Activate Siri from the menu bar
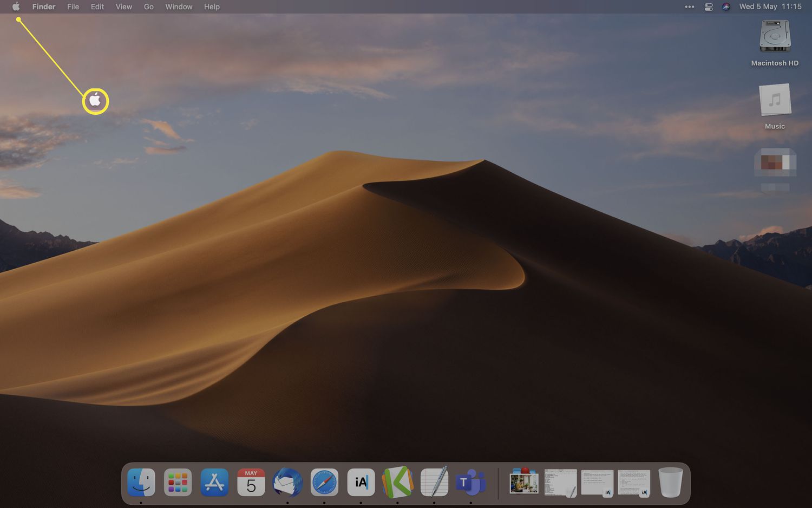812x508 pixels. tap(726, 6)
